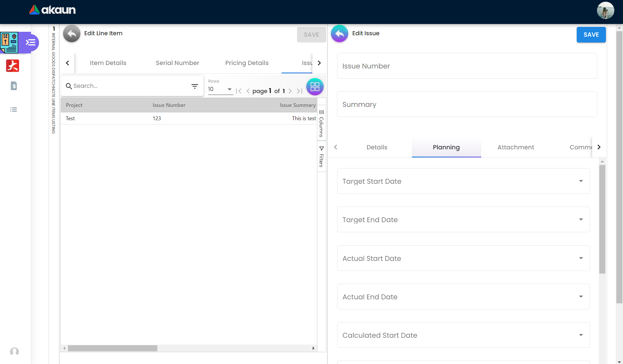Open the purple sidebar menu toggle icon

(31, 43)
